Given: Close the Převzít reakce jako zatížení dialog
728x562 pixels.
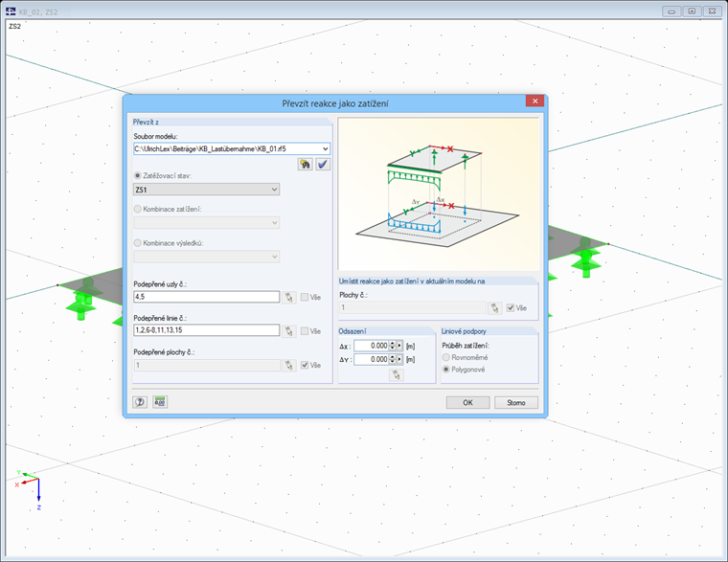Looking at the screenshot, I should click(535, 101).
